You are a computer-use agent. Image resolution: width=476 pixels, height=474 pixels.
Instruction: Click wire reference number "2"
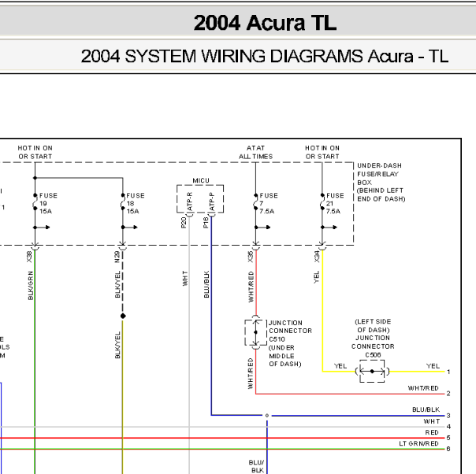(x=448, y=394)
